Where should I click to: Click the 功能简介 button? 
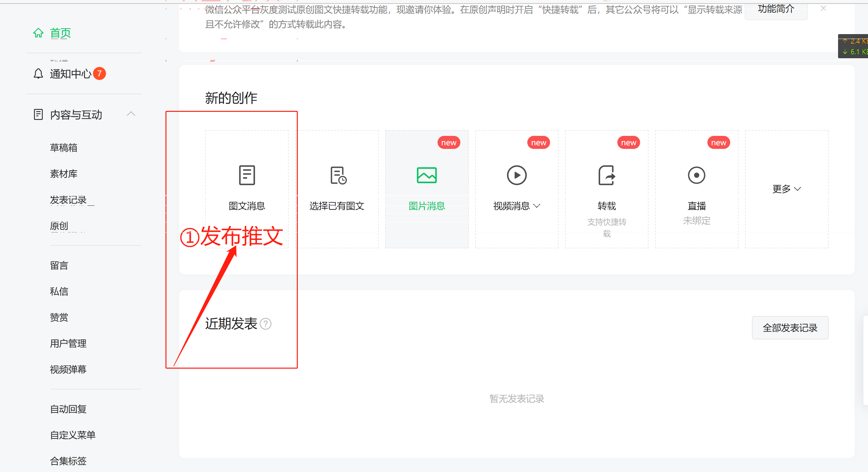[776, 9]
